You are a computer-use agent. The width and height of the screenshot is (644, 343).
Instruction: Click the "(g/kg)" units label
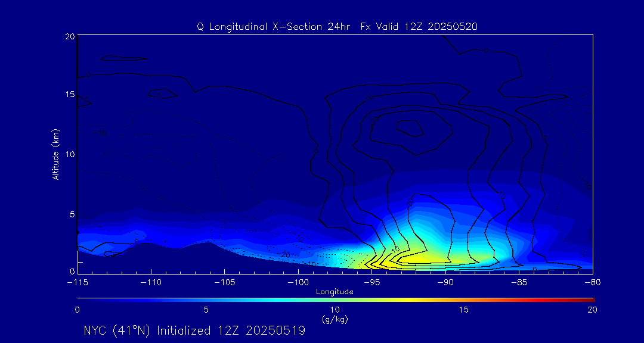(x=335, y=319)
